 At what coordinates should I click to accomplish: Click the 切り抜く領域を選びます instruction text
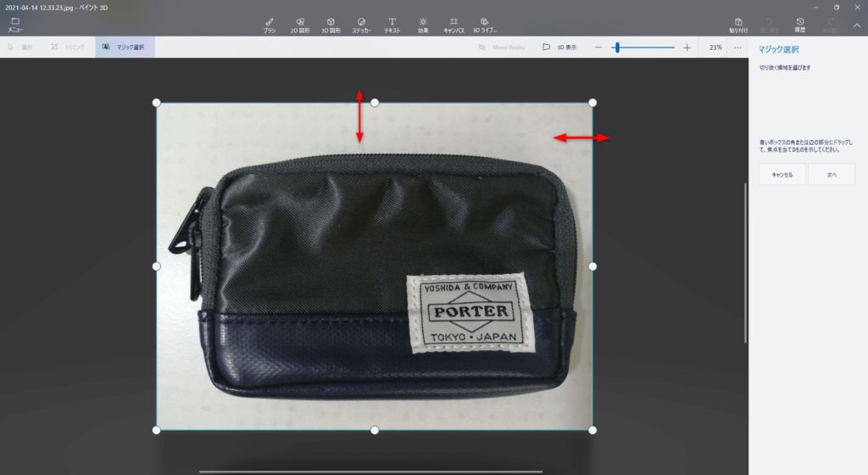click(x=785, y=68)
